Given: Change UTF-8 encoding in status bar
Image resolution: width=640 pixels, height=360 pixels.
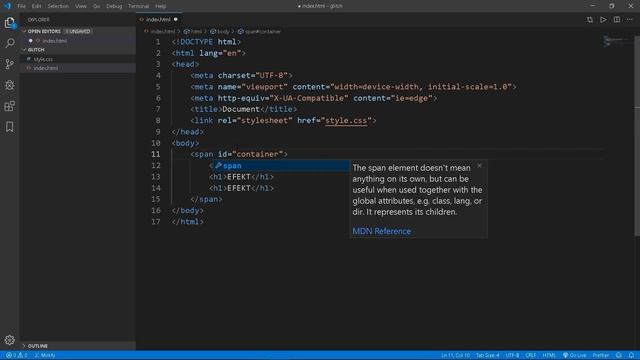Looking at the screenshot, I should pos(512,355).
